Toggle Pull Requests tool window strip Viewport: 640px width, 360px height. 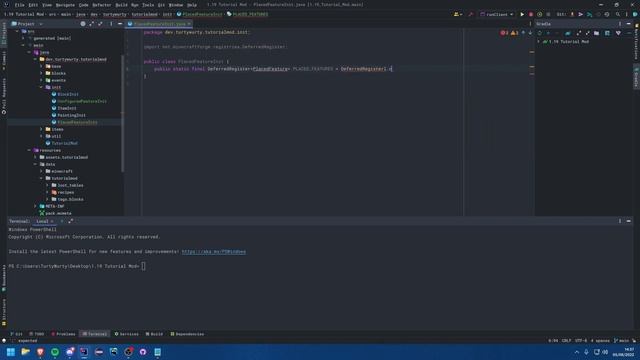(4, 96)
